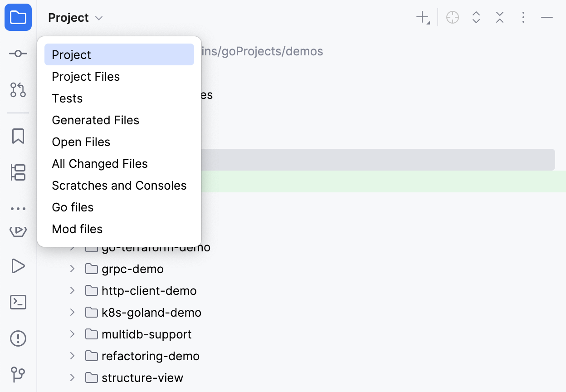The image size is (566, 392).
Task: Open the Problems tool window icon
Action: pyautogui.click(x=18, y=338)
